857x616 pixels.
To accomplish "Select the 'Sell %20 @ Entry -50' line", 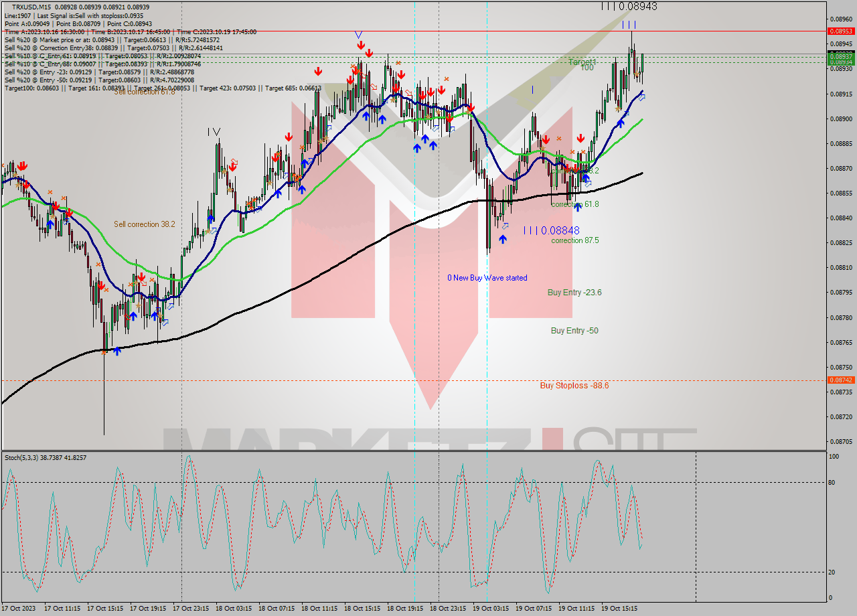I will pos(99,80).
